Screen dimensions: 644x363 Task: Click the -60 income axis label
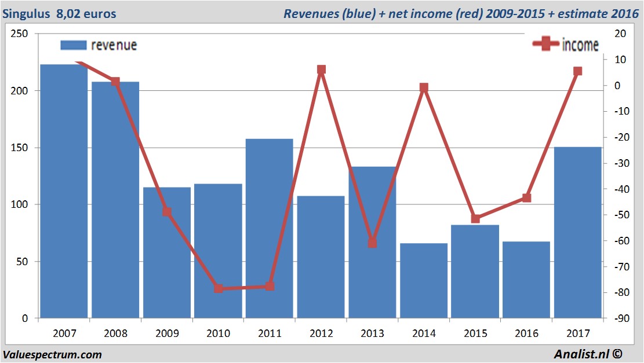point(622,241)
